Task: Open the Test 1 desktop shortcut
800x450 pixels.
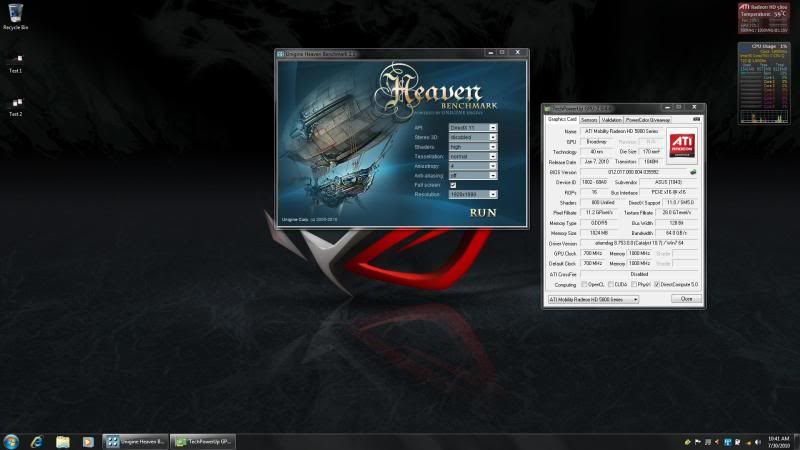Action: coord(16,63)
